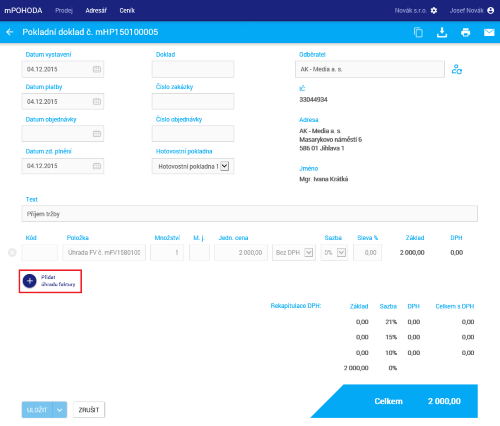Go back using the left arrow icon

pos(10,32)
